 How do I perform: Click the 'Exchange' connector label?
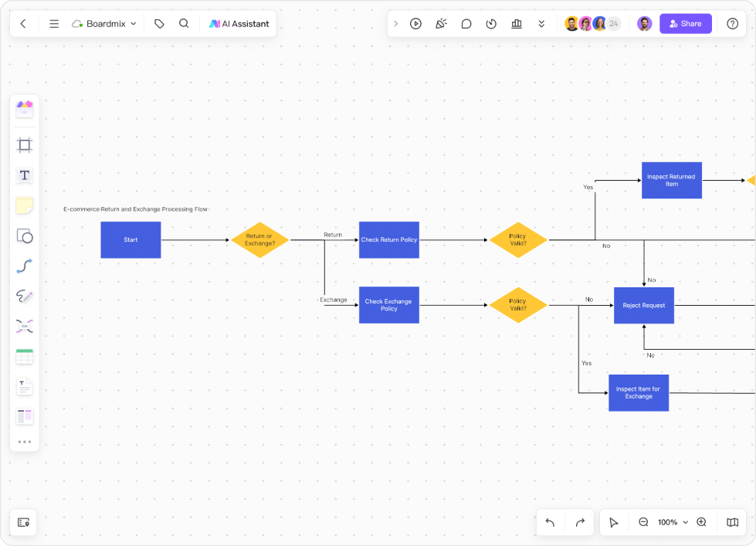pyautogui.click(x=334, y=300)
